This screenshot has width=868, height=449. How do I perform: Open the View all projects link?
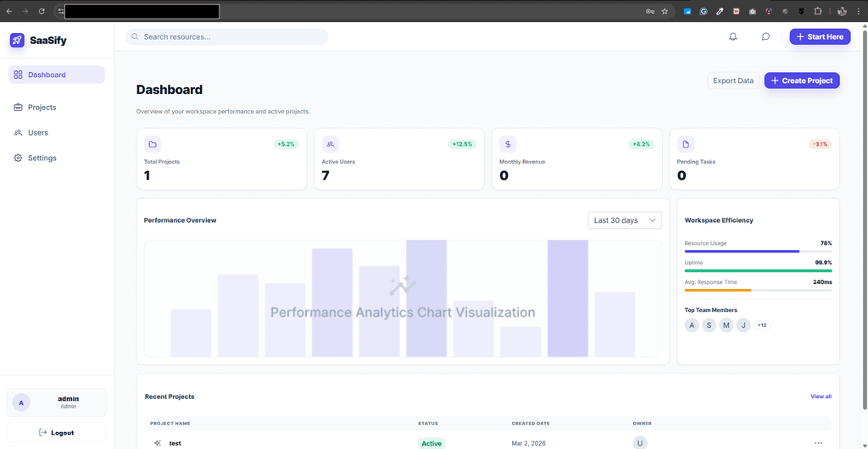(x=821, y=396)
